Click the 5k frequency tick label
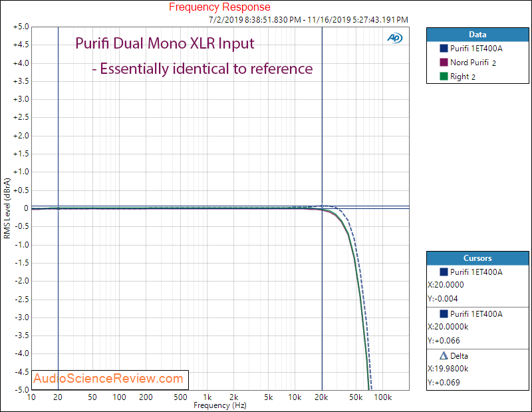Image resolution: width=532 pixels, height=412 pixels. (x=268, y=397)
